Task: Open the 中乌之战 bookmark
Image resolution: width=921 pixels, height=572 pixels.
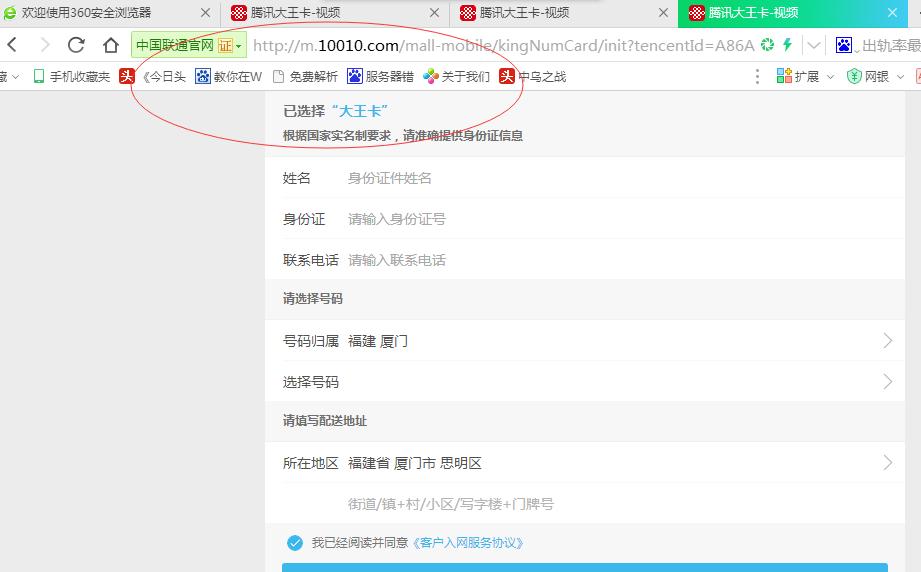Action: (x=533, y=76)
